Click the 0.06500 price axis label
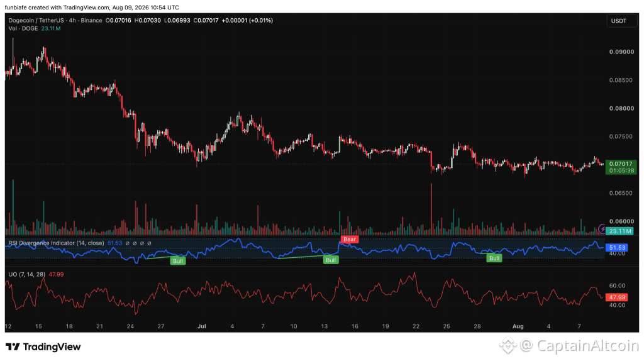 coord(621,193)
